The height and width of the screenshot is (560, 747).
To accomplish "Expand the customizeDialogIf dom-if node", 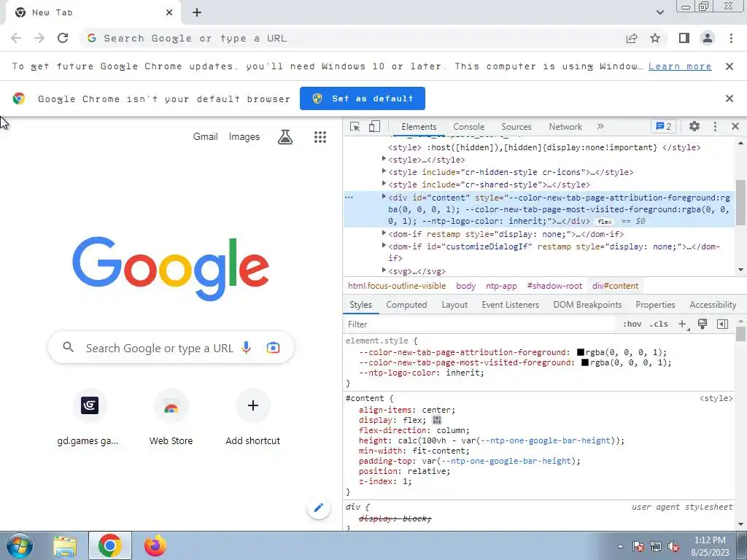I will 384,246.
